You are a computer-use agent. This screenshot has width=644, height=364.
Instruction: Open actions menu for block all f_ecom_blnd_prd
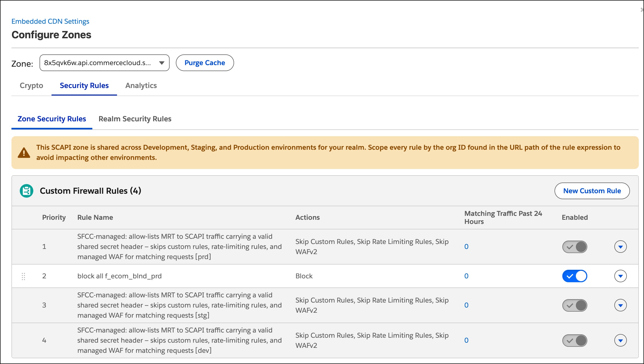click(621, 276)
